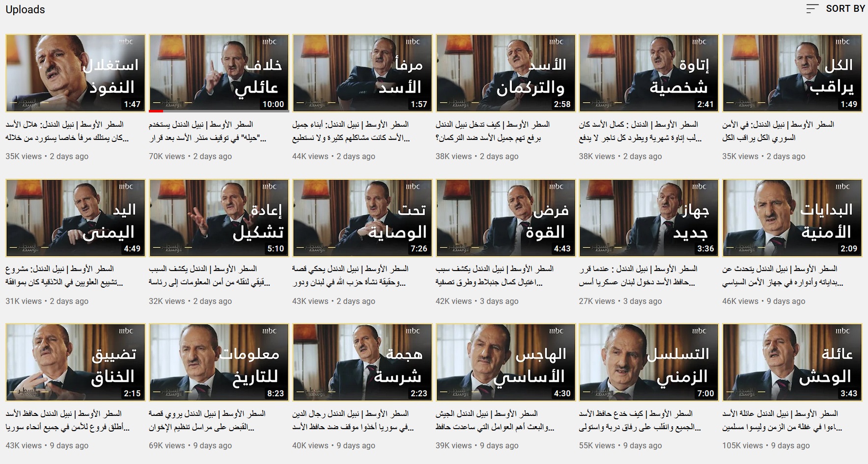This screenshot has width=868, height=464.
Task: Open the 1:57 duration video thumbnail
Action: click(363, 73)
